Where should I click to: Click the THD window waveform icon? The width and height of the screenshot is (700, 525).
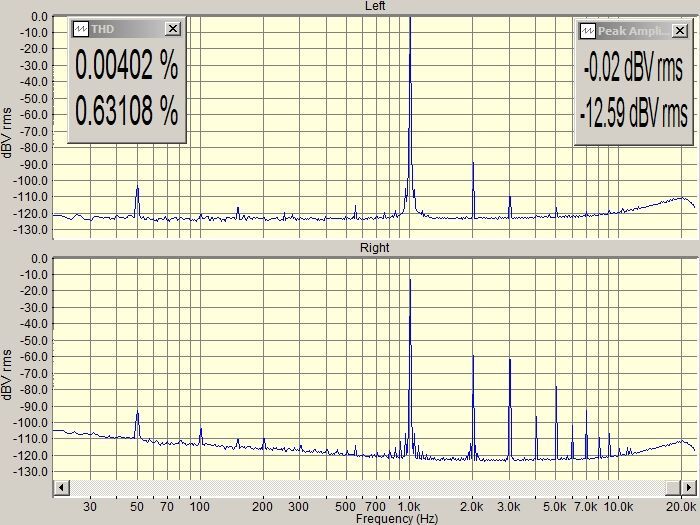80,29
